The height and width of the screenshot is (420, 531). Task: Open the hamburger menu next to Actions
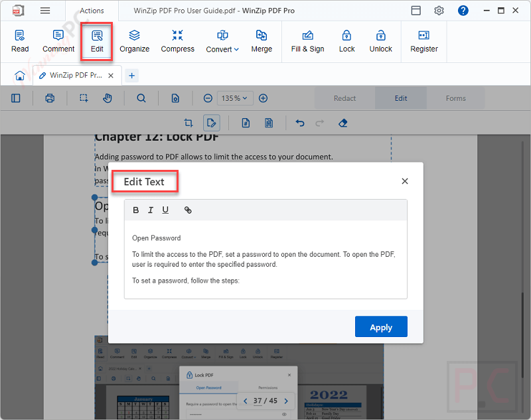pyautogui.click(x=45, y=10)
